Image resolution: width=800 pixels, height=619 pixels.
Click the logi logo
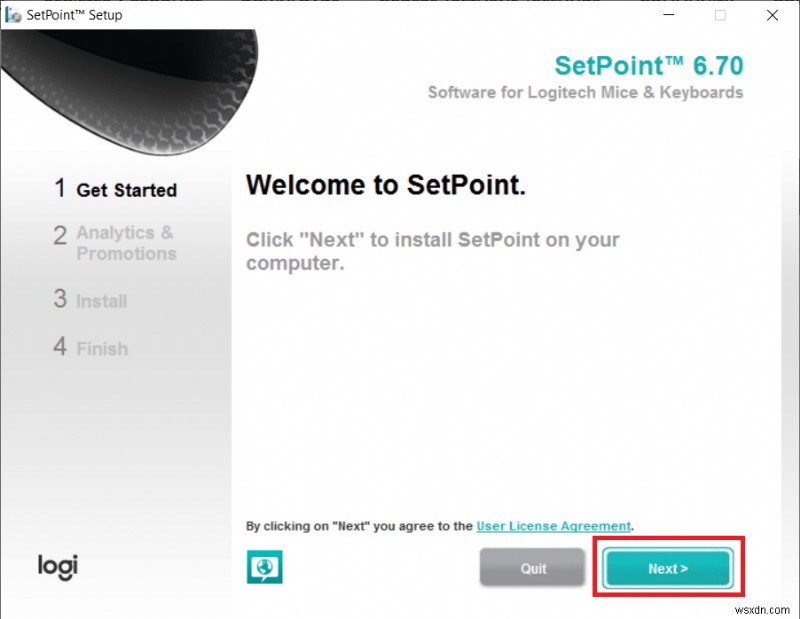[x=58, y=565]
